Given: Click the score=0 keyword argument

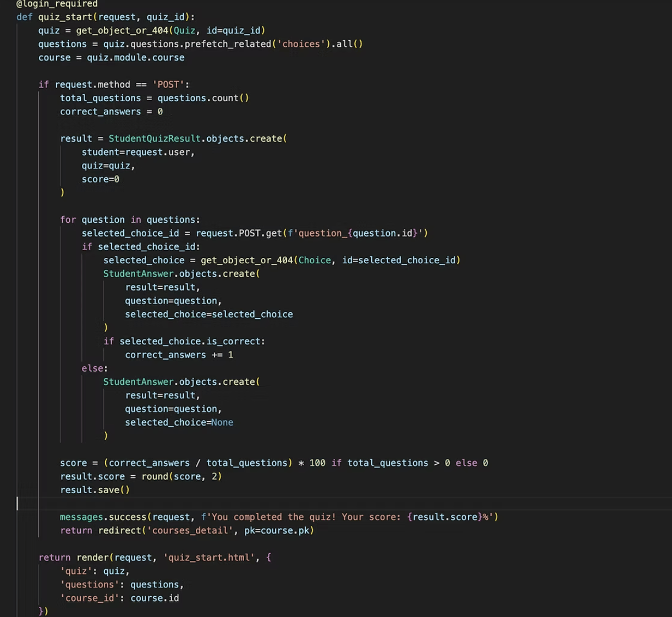Looking at the screenshot, I should point(100,179).
